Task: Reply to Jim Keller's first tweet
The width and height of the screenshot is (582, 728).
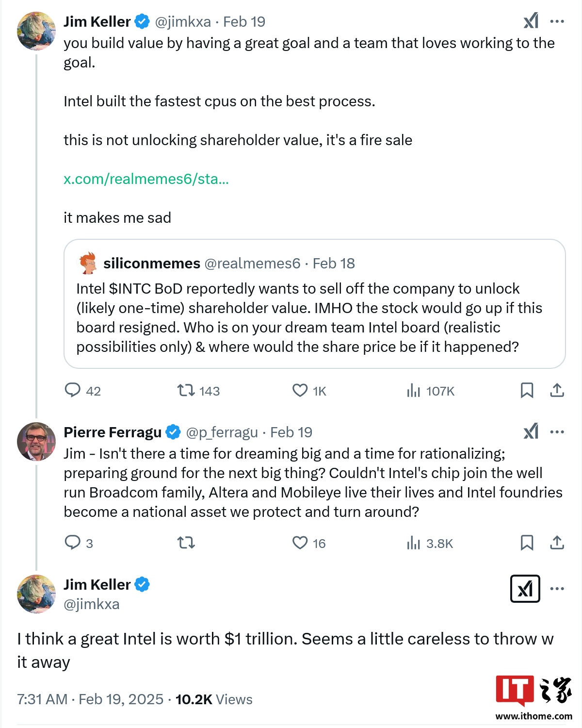Action: tap(73, 390)
